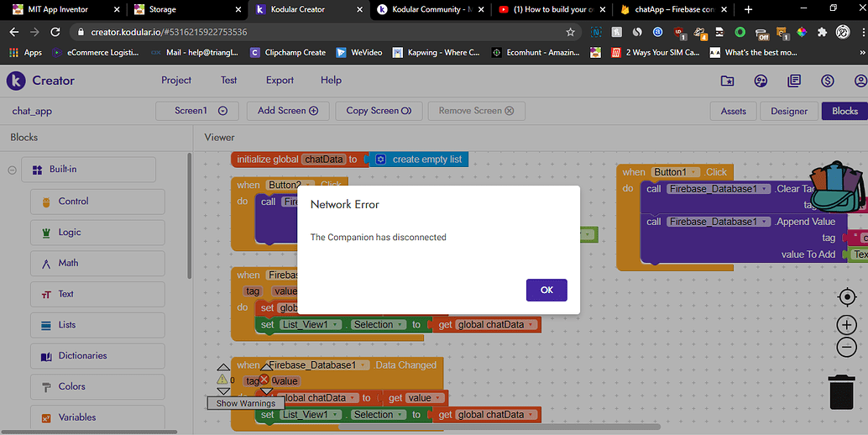The width and height of the screenshot is (868, 435).
Task: Click the dollar monetization icon
Action: (828, 81)
